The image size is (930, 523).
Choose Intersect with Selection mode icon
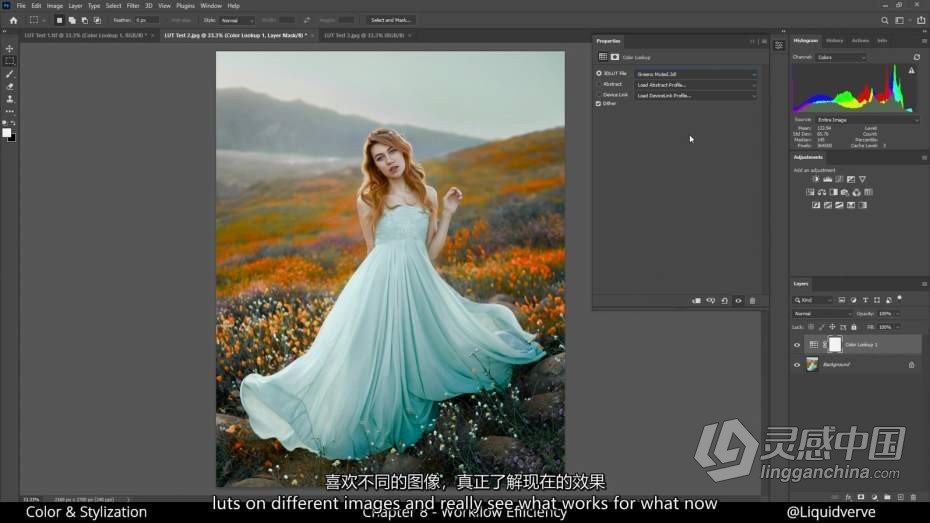[x=97, y=20]
